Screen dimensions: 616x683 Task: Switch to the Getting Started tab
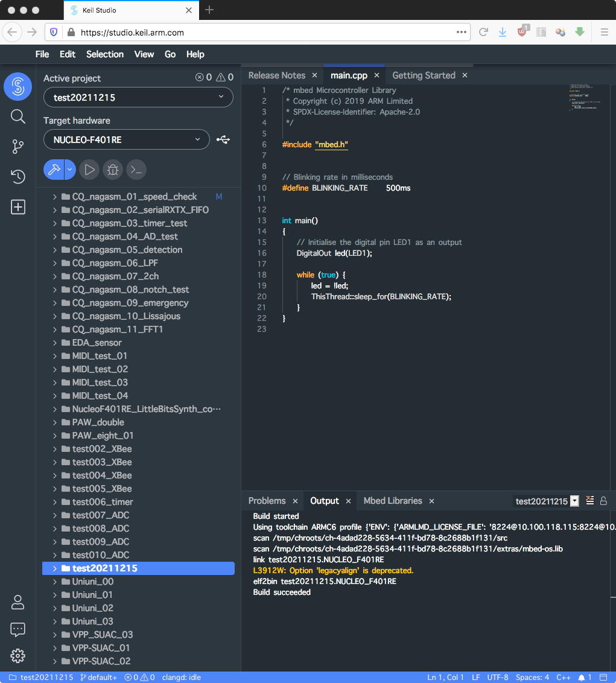pyautogui.click(x=424, y=75)
